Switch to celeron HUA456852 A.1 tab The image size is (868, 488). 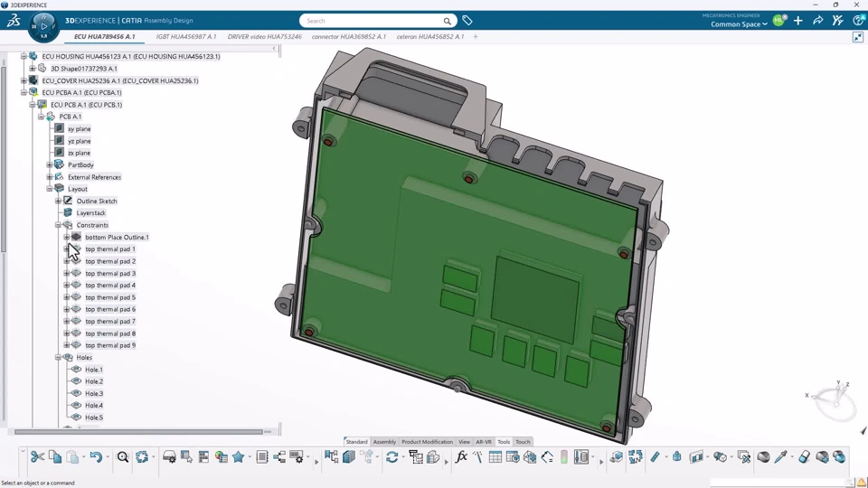coord(430,36)
